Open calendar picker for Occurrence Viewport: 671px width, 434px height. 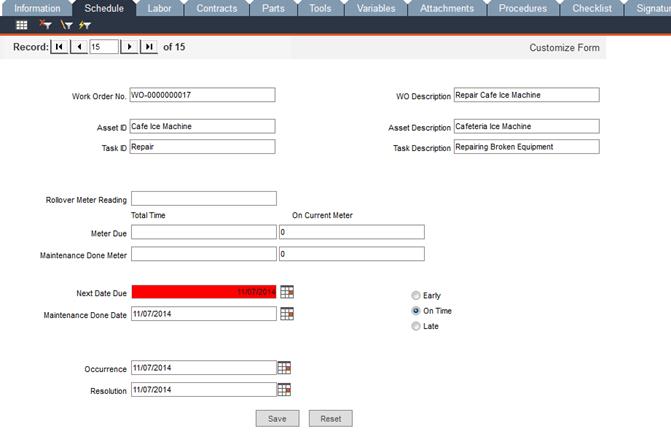click(285, 367)
